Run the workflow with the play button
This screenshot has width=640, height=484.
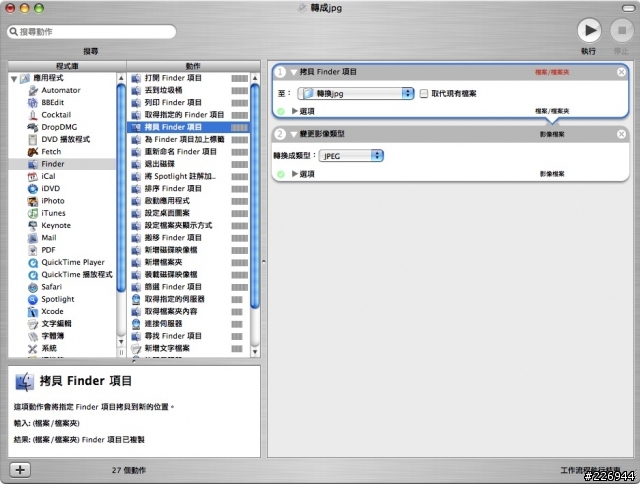(x=589, y=31)
